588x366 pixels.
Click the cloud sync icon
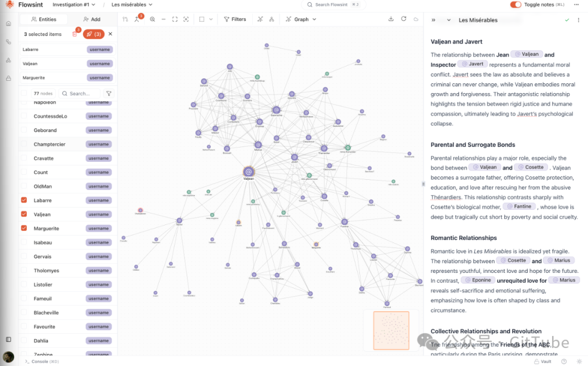(416, 19)
